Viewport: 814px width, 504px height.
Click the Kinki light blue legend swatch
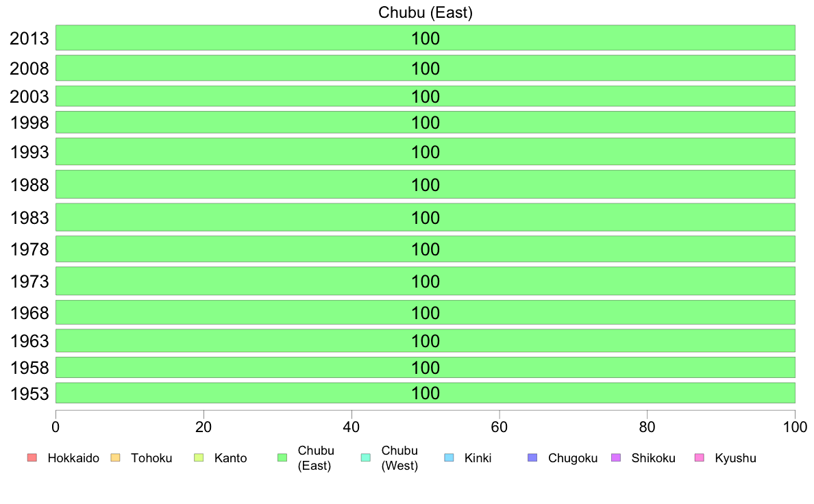coord(449,457)
